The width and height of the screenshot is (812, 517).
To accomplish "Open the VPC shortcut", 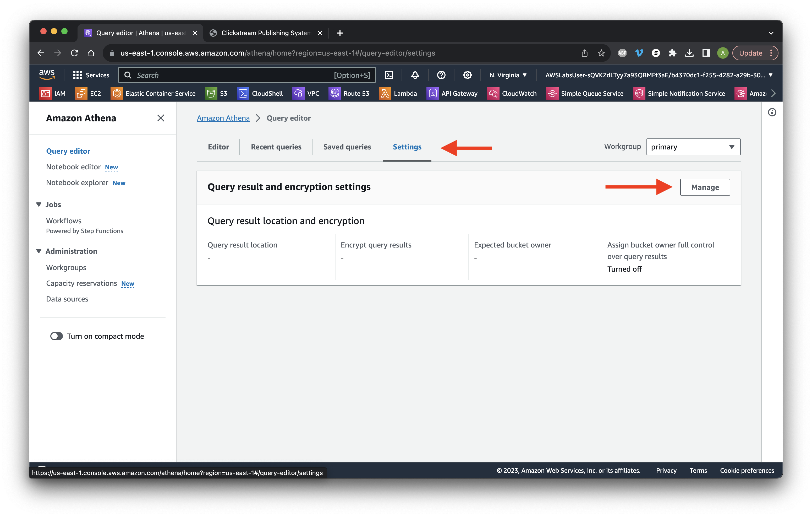I will click(306, 93).
